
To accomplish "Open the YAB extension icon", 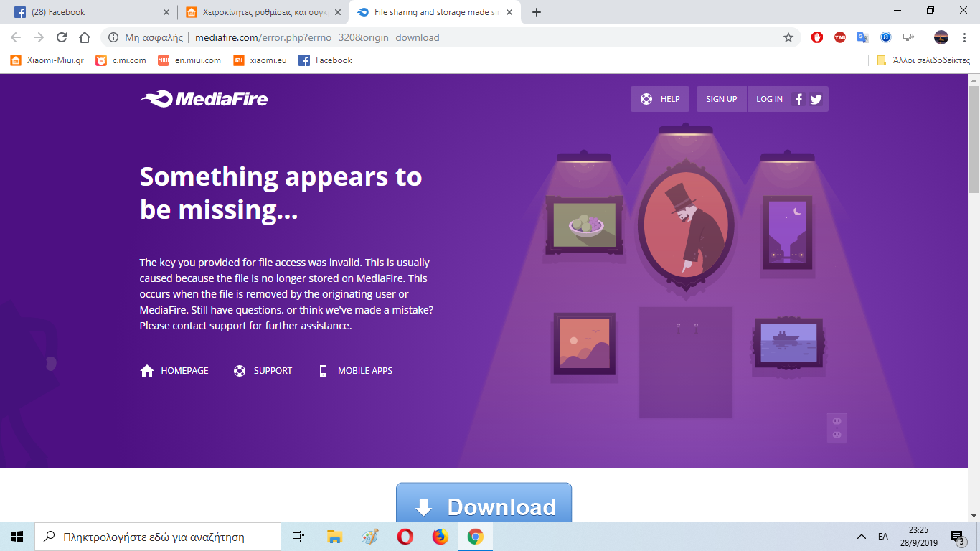I will [x=840, y=37].
